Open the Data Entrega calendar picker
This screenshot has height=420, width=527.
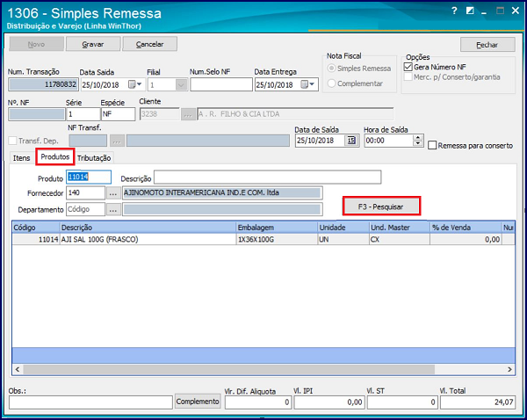point(308,84)
